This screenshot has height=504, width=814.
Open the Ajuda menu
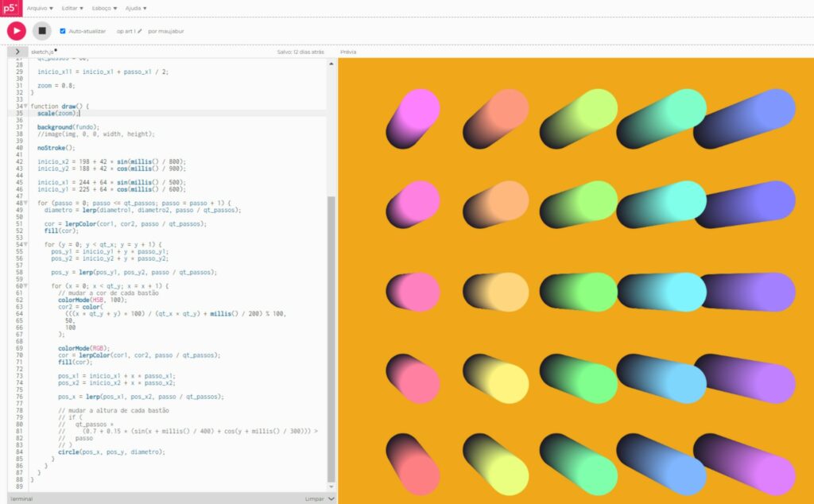136,8
